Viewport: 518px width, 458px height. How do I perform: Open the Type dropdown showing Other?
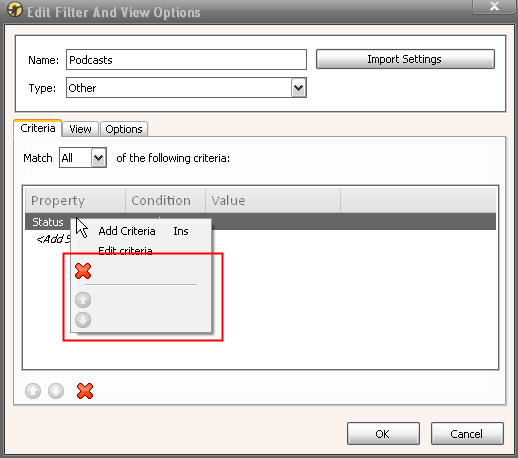click(x=186, y=88)
